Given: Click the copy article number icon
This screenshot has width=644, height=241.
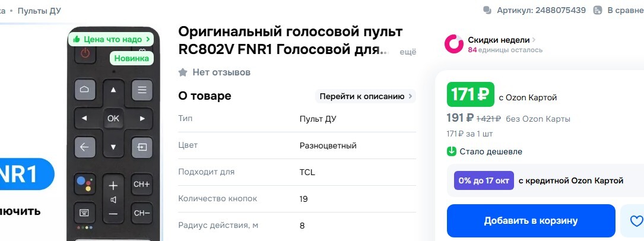Looking at the screenshot, I should pos(487,11).
